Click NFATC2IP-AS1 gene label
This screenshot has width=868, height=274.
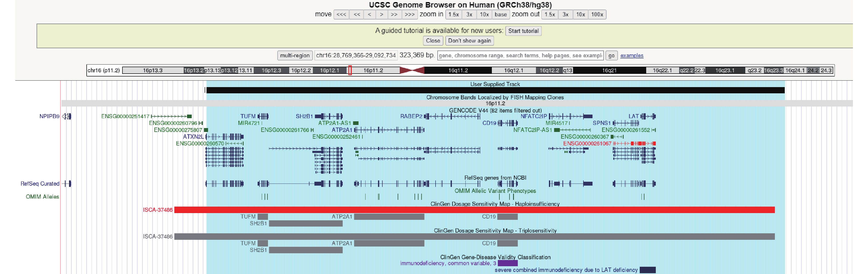coord(532,130)
